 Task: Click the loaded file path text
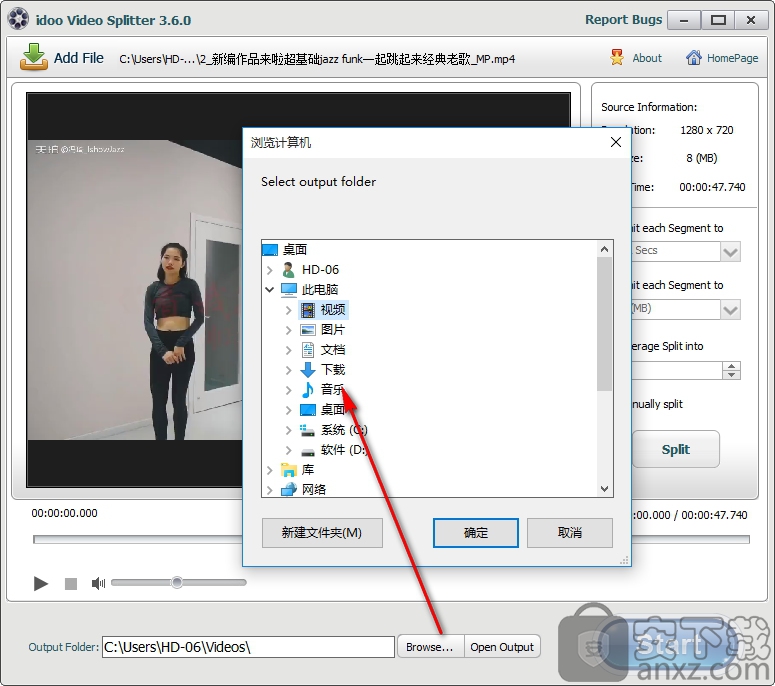(x=317, y=59)
